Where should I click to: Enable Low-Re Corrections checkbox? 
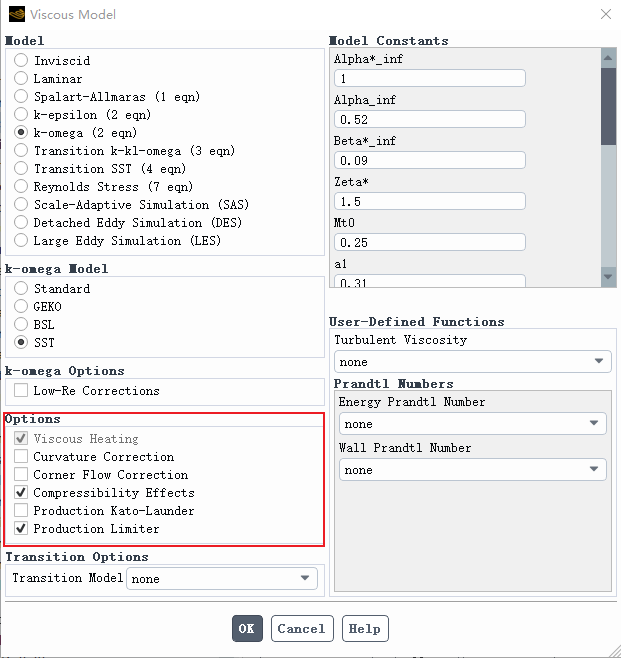[x=21, y=391]
